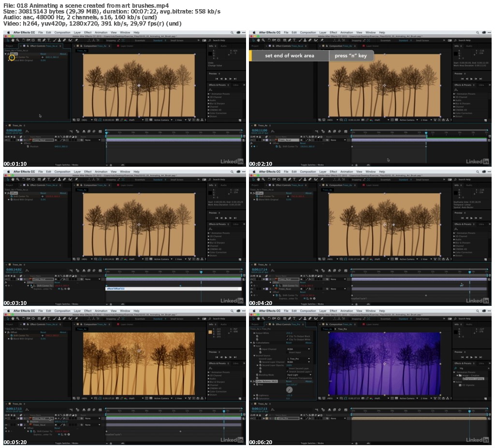
Task: Collapse Color Balance (HLS) effect in 00:06:20 frame
Action: coord(251,381)
